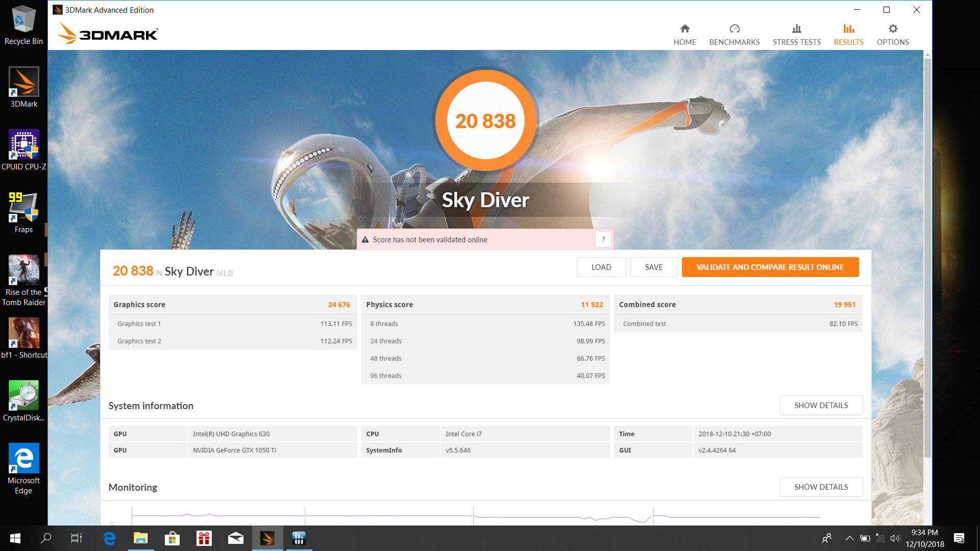Viewport: 980px width, 551px height.
Task: Click the Combined score value 19 951
Action: [844, 305]
